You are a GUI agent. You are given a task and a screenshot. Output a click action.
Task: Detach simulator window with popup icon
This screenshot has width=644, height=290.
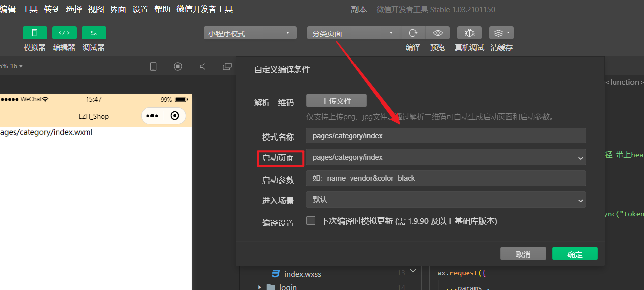pos(227,66)
